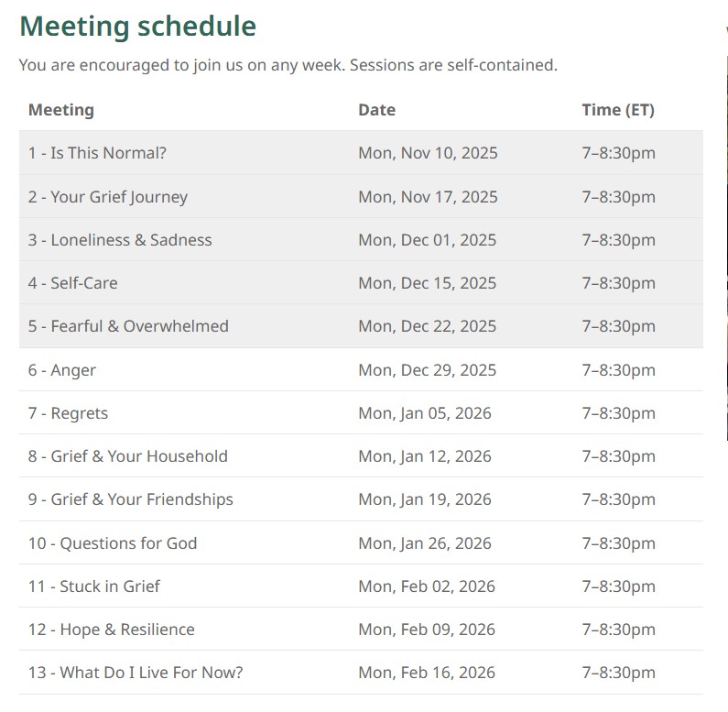The width and height of the screenshot is (728, 712).
Task: Click the date 'Mon, Nov 10, 2025'
Action: (x=428, y=153)
